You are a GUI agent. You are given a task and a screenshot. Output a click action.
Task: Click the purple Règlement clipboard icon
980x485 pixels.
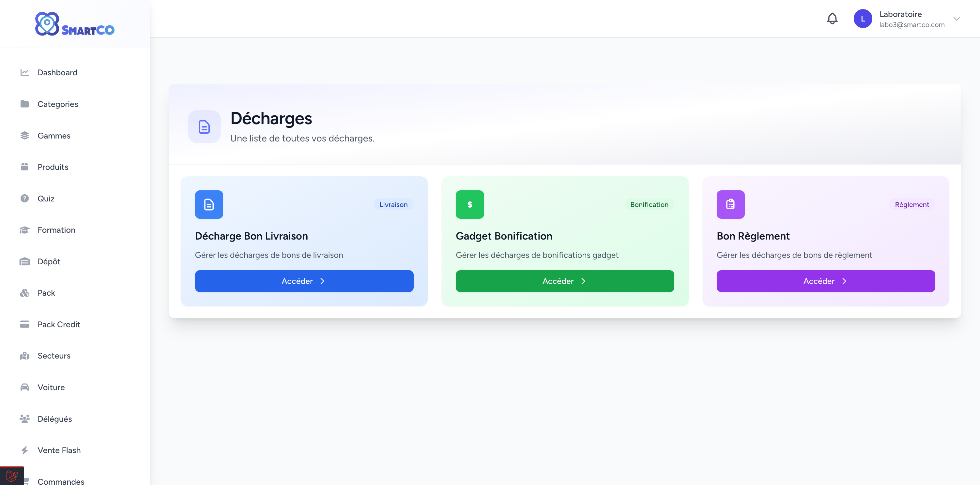(730, 204)
